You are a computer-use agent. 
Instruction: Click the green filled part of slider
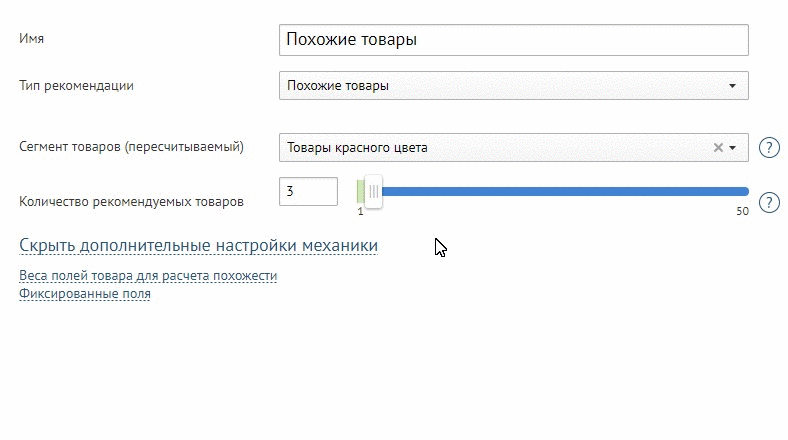point(360,191)
